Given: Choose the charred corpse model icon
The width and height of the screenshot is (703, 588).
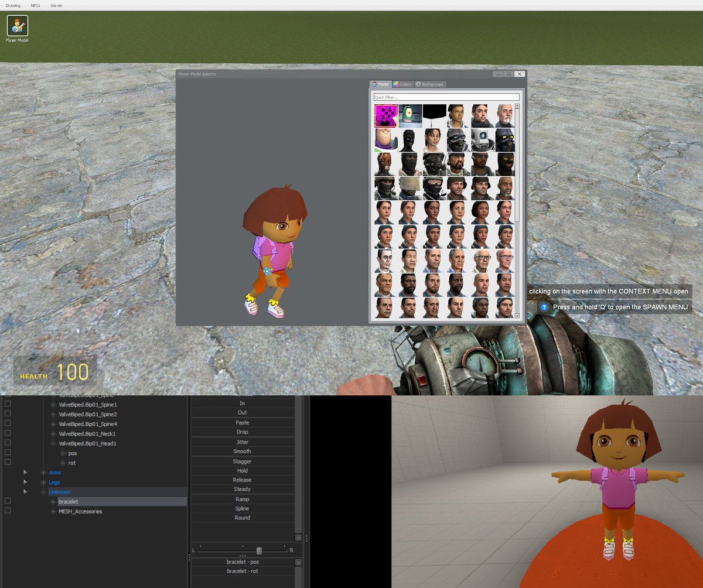Looking at the screenshot, I should (386, 164).
